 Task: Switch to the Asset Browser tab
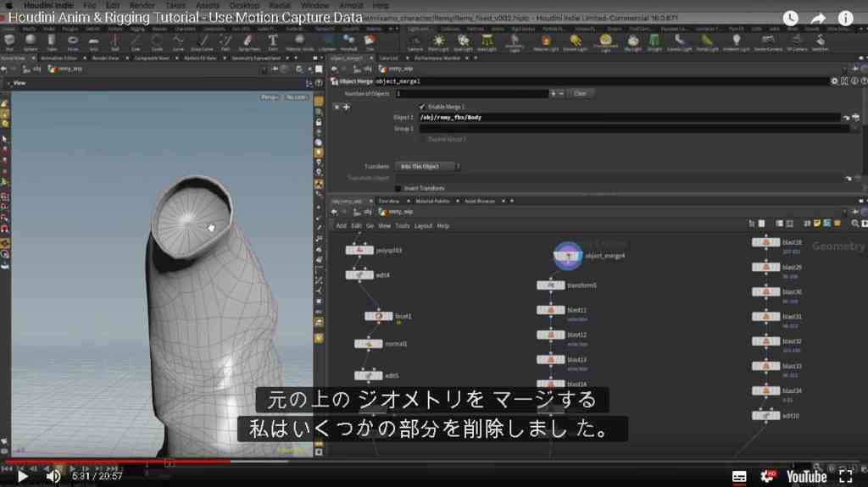click(480, 201)
